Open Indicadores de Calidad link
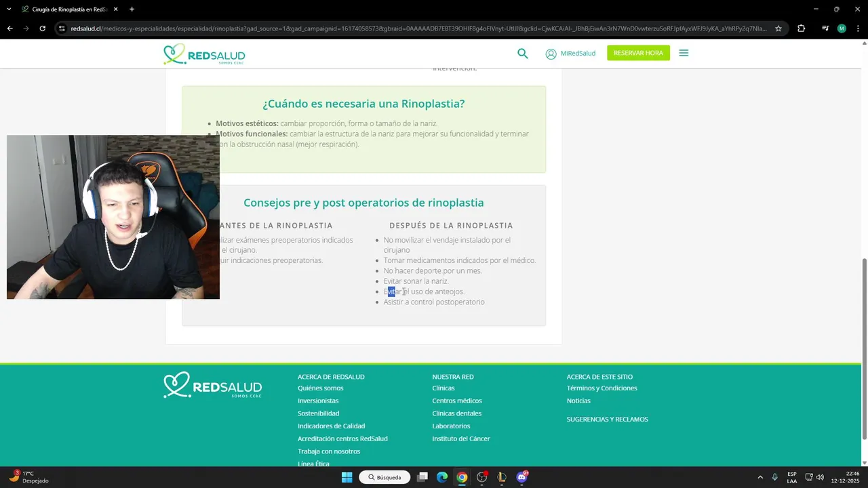The height and width of the screenshot is (488, 868). pos(331,426)
